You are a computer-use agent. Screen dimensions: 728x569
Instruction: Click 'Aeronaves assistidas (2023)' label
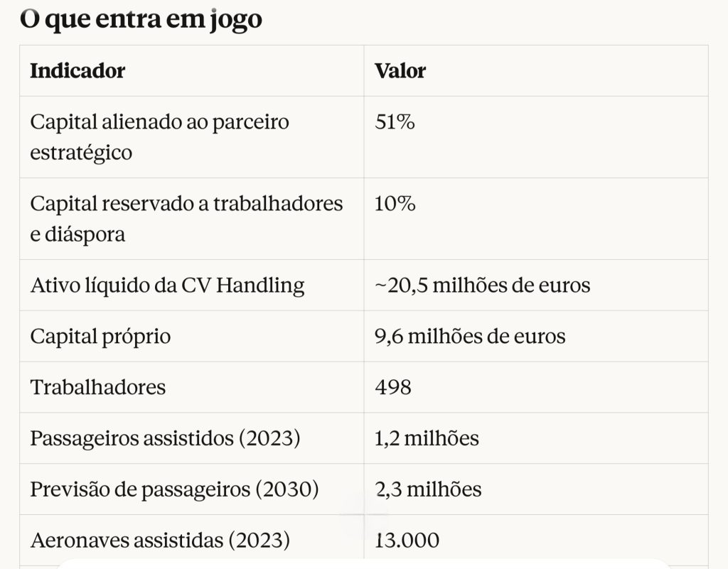(x=160, y=541)
